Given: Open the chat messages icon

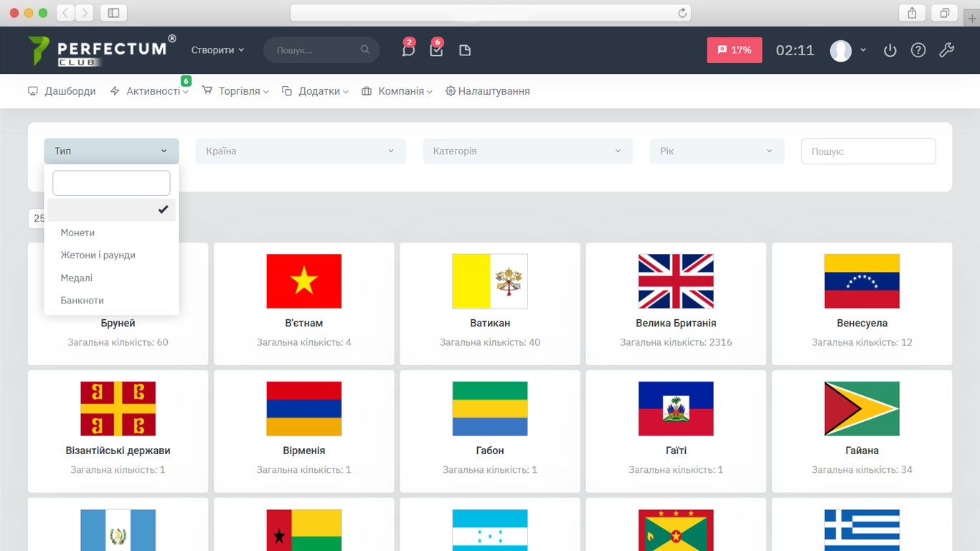Looking at the screenshot, I should (408, 50).
